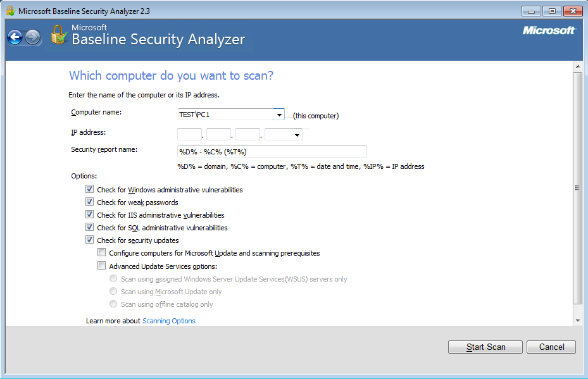588x379 pixels.
Task: Click the grayed forward arrow icon
Action: 33,37
